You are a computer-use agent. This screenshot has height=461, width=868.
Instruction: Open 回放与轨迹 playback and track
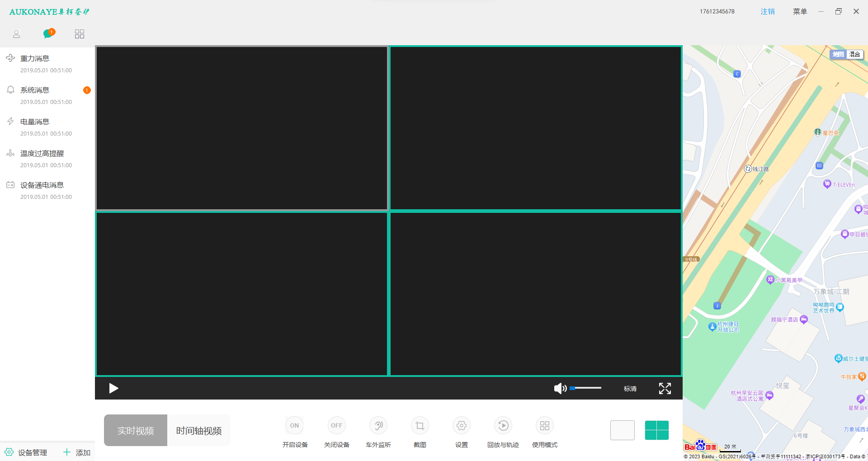tap(503, 425)
